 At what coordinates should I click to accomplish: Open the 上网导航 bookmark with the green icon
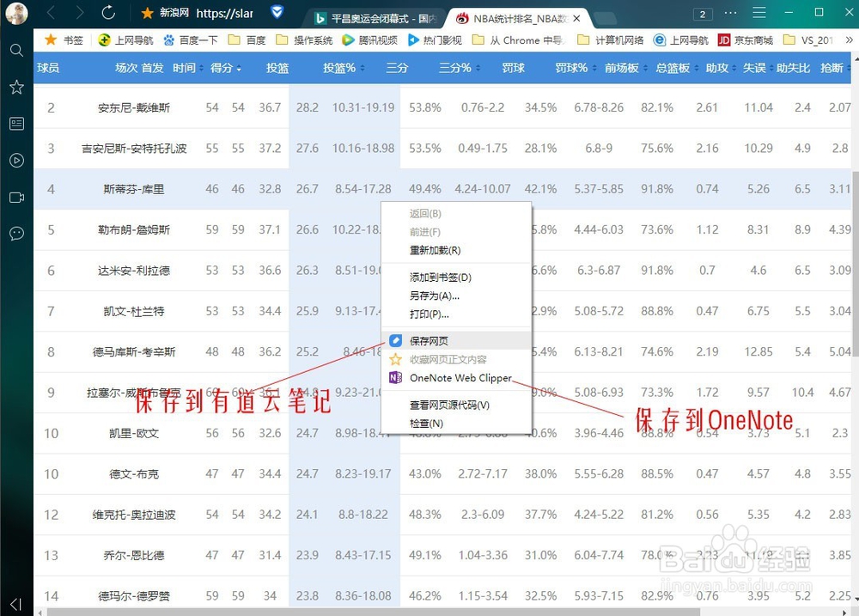coord(125,40)
